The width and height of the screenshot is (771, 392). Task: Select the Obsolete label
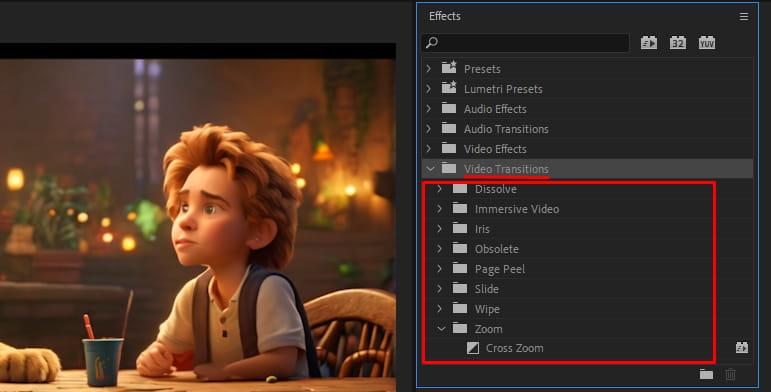coord(497,249)
